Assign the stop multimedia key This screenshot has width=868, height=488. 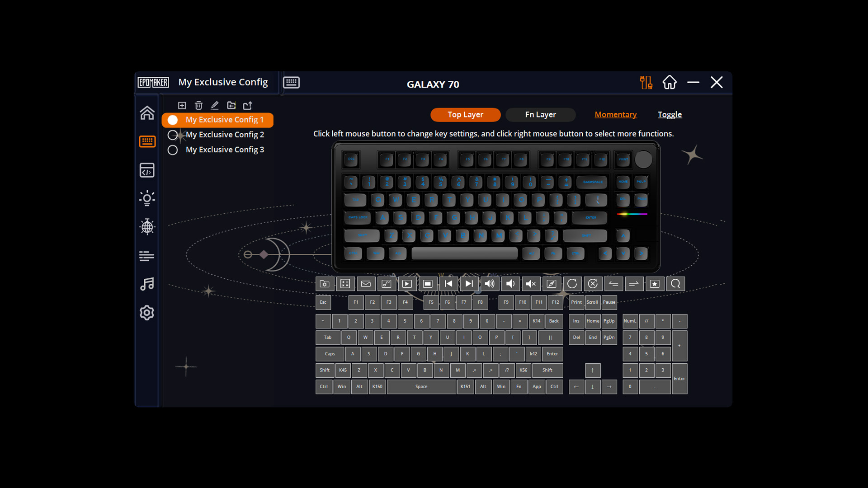click(428, 284)
